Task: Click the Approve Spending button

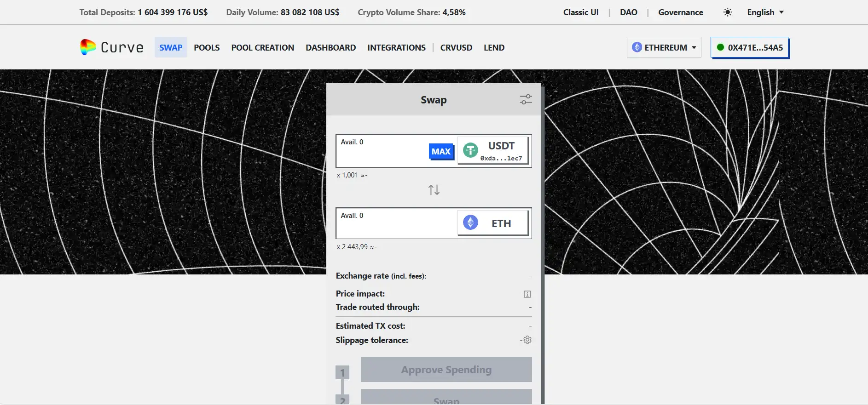Action: [446, 370]
